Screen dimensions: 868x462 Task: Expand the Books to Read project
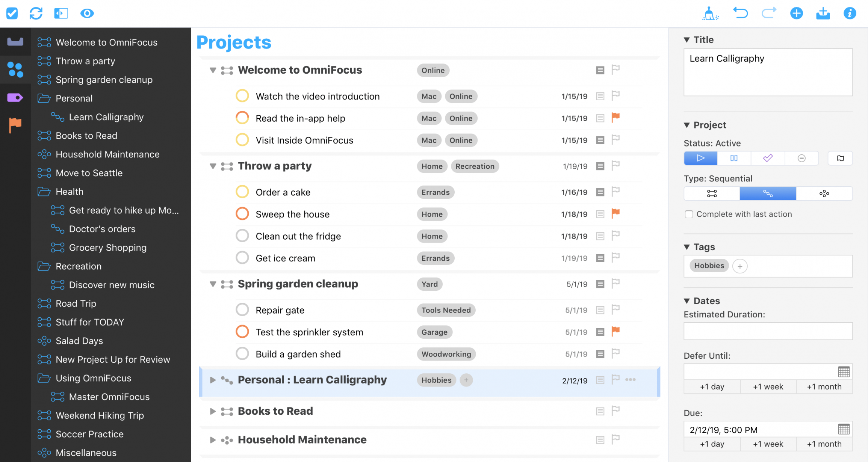tap(212, 410)
